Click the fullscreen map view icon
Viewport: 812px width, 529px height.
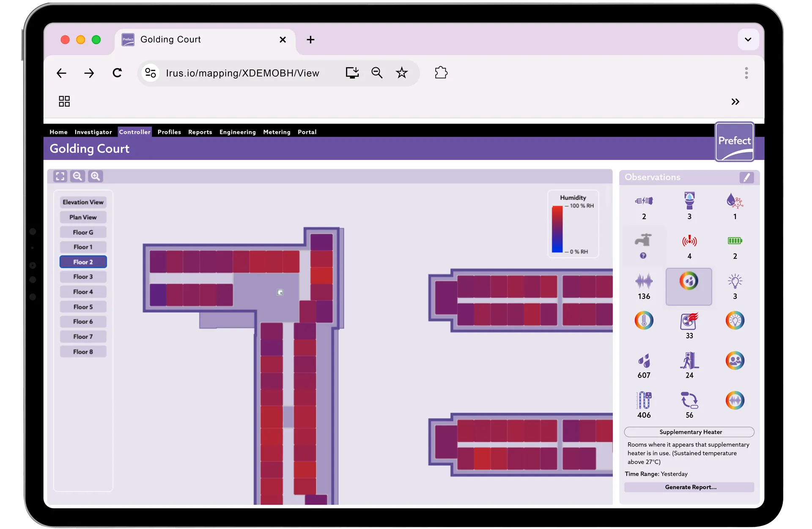pyautogui.click(x=60, y=176)
